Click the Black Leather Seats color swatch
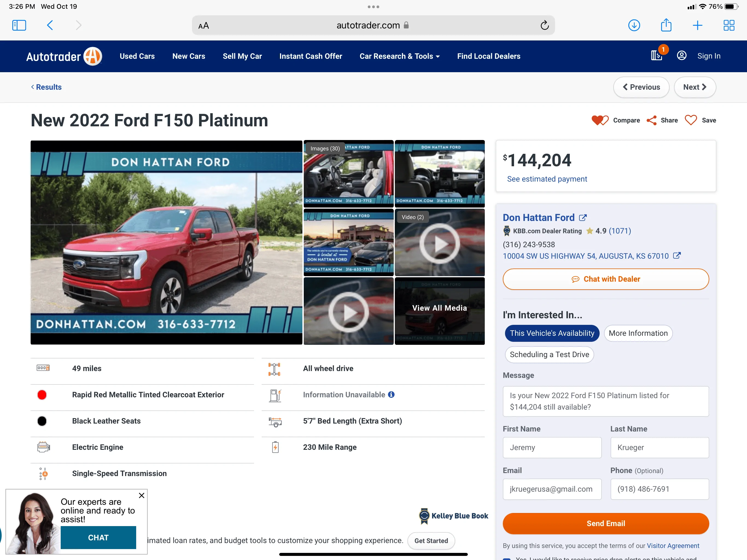Image resolution: width=747 pixels, height=560 pixels. coord(42,421)
